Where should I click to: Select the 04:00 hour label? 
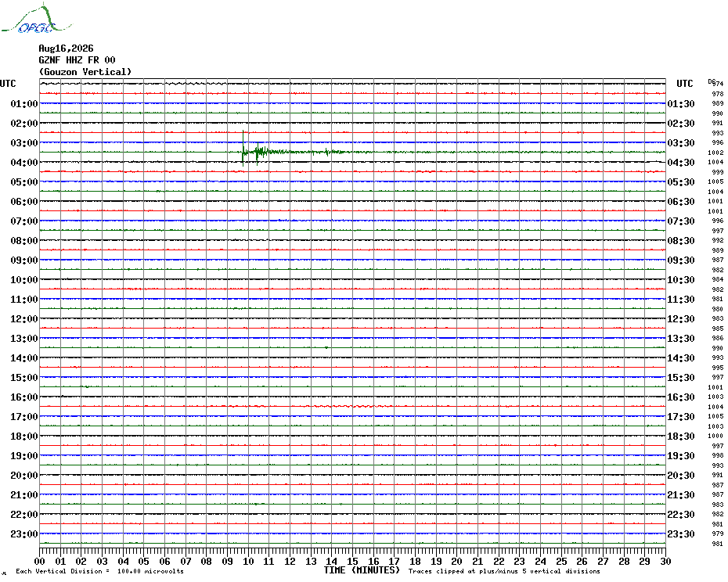click(x=24, y=162)
